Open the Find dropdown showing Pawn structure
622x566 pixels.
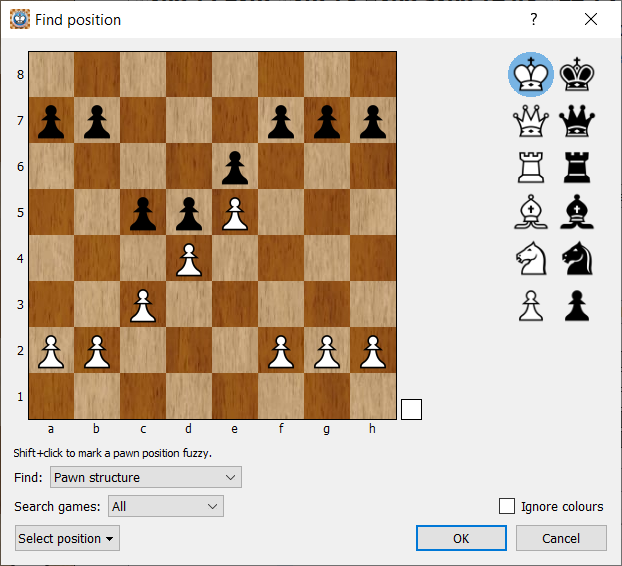146,477
